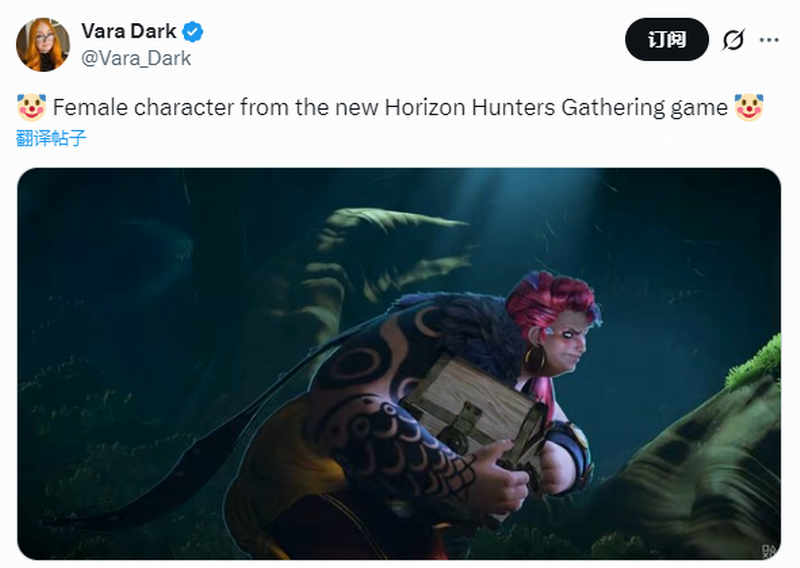Open the @Vara_Dark handle link
The image size is (800, 568).
point(136,58)
